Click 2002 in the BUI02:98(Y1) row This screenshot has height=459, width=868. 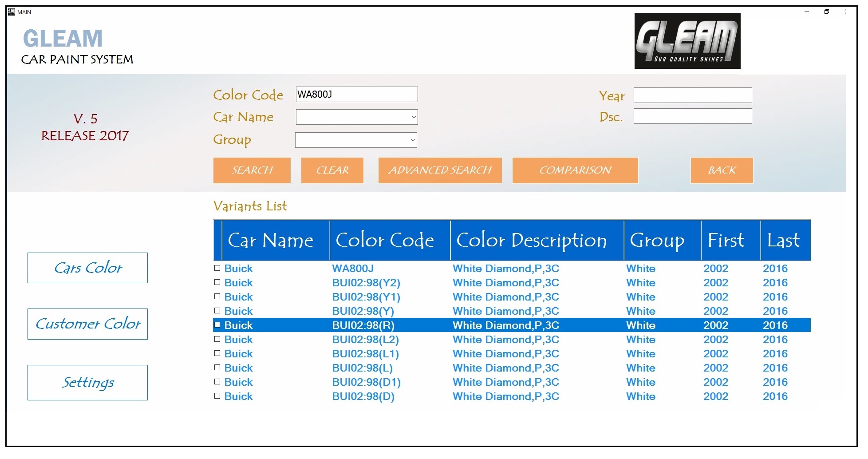[x=716, y=297]
